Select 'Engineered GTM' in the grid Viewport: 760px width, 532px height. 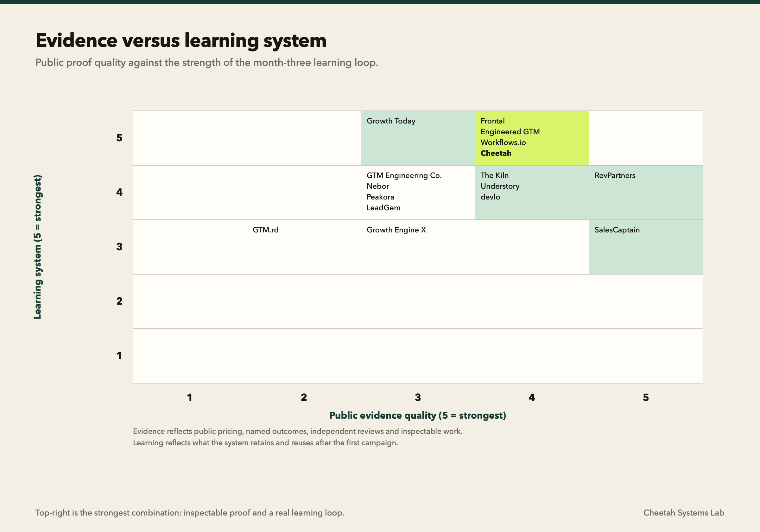tap(510, 132)
